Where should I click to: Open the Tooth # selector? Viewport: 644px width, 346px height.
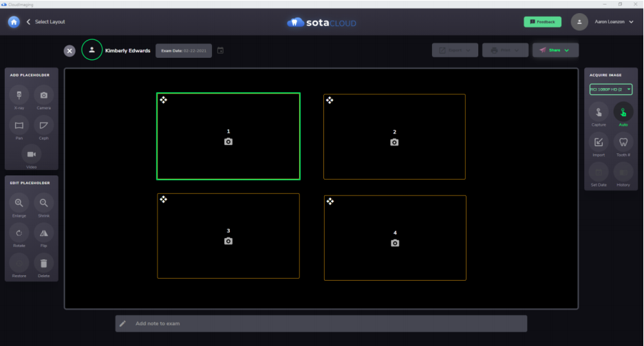pyautogui.click(x=623, y=142)
